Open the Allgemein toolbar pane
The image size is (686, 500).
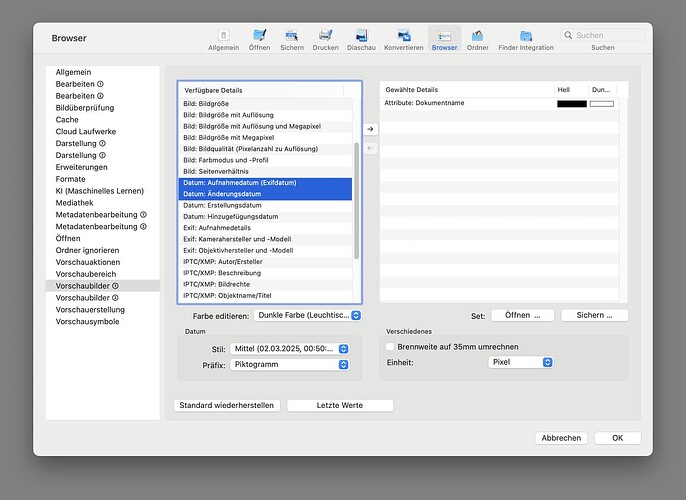pos(223,40)
